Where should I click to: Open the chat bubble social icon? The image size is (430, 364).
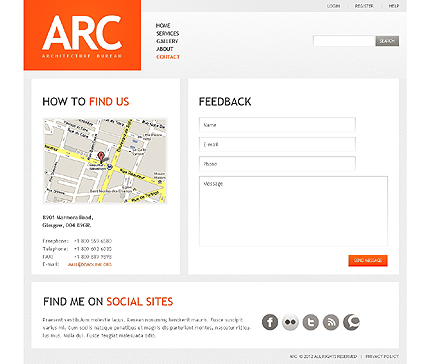click(351, 322)
